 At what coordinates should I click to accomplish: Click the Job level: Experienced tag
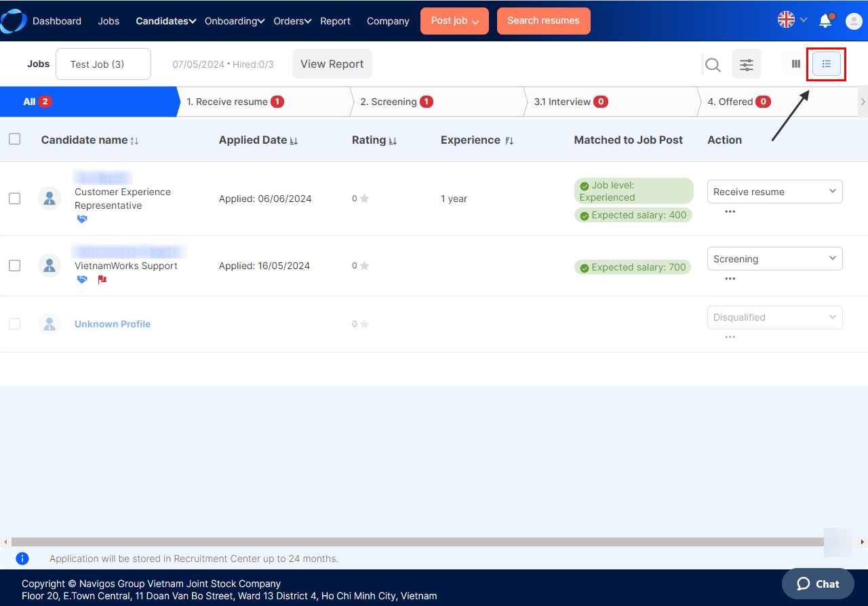[x=634, y=191]
